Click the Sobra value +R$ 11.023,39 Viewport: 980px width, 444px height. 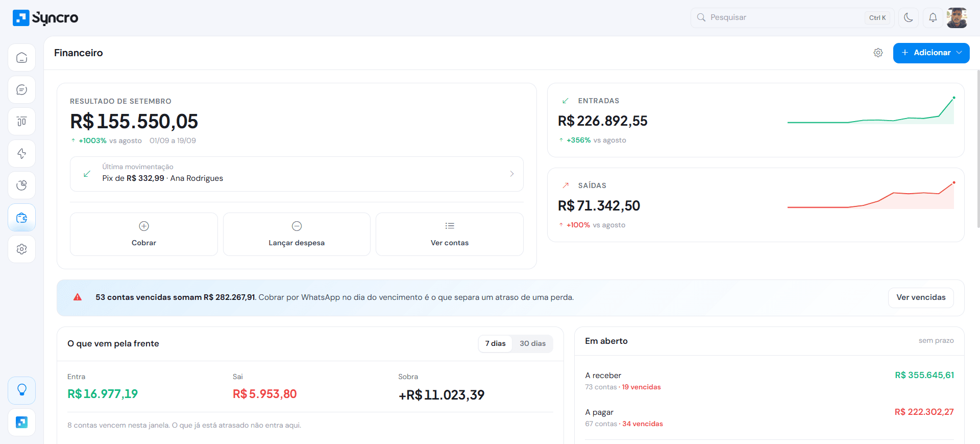442,395
